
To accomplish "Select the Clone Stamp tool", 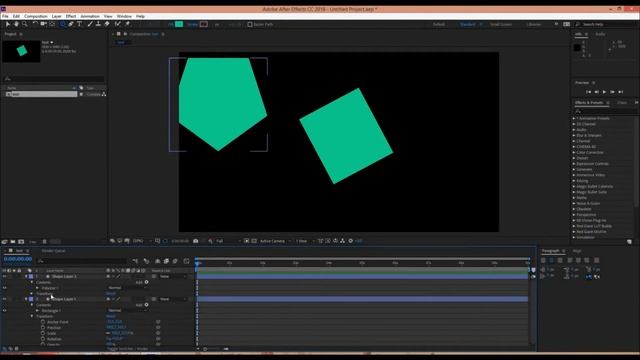I will pos(98,24).
